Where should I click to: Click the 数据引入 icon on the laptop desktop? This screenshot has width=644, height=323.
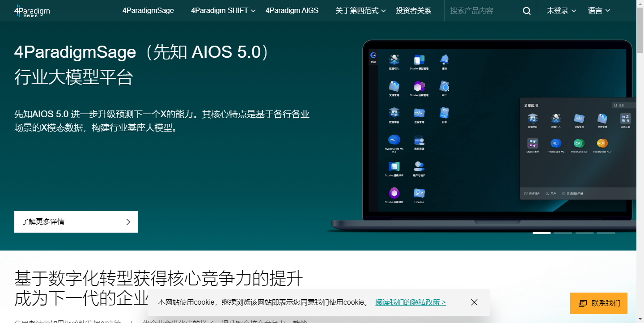pyautogui.click(x=394, y=60)
